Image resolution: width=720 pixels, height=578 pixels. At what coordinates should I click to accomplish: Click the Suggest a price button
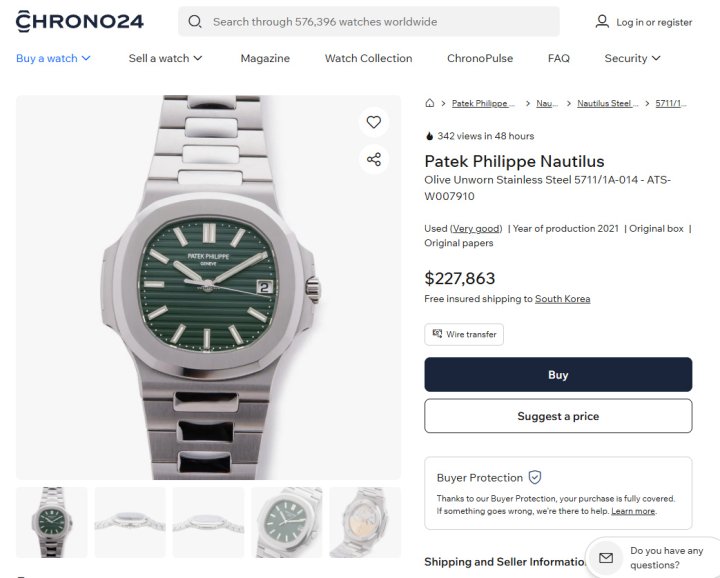pyautogui.click(x=558, y=416)
